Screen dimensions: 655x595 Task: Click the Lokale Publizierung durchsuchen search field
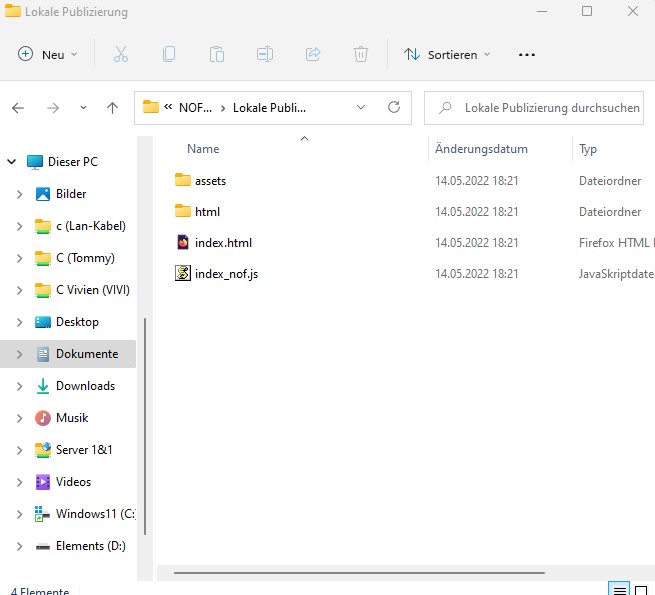pos(550,107)
